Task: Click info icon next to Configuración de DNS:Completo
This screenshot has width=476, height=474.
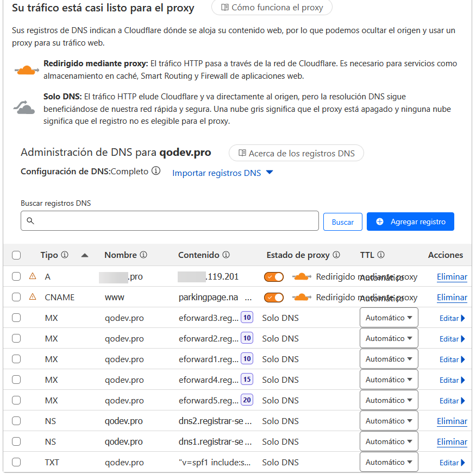Action: tap(156, 171)
